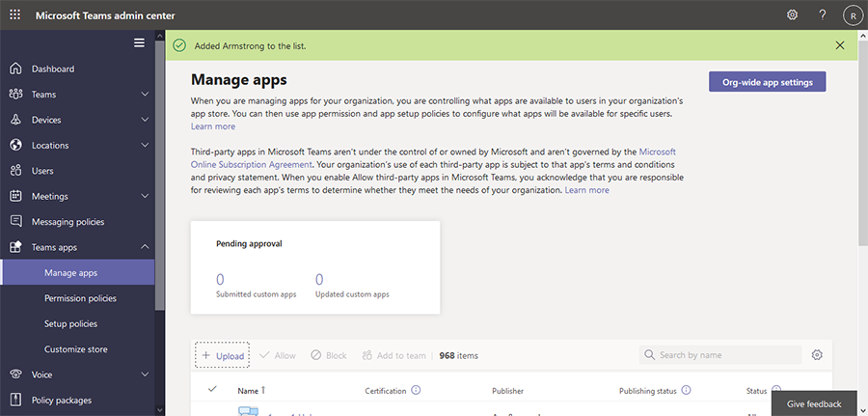
Task: Open table column settings gear
Action: [x=817, y=355]
